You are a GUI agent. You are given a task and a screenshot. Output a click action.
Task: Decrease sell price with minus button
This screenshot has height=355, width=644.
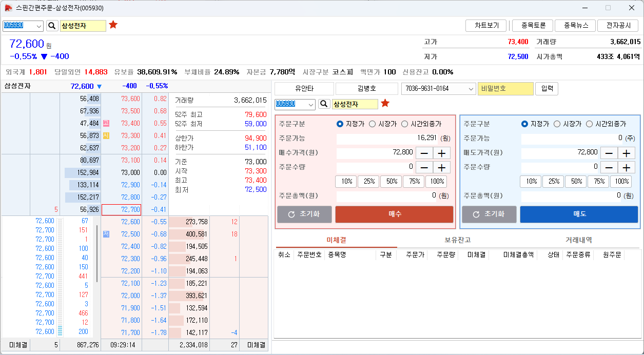point(609,153)
